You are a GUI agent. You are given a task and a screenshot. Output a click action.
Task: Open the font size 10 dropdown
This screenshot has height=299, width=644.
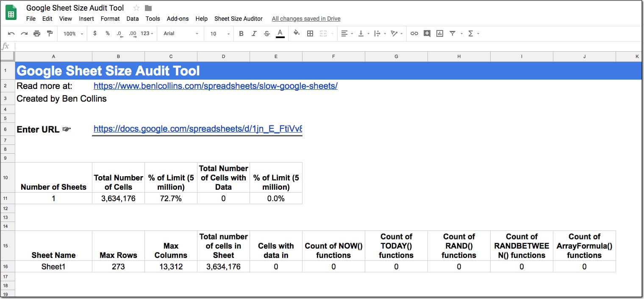click(x=220, y=33)
